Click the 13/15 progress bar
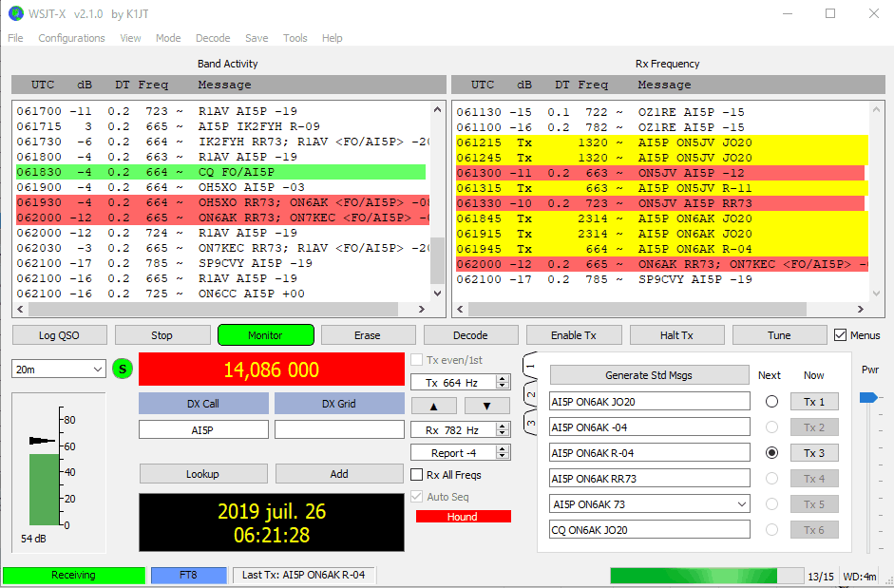The width and height of the screenshot is (894, 588). tap(707, 576)
